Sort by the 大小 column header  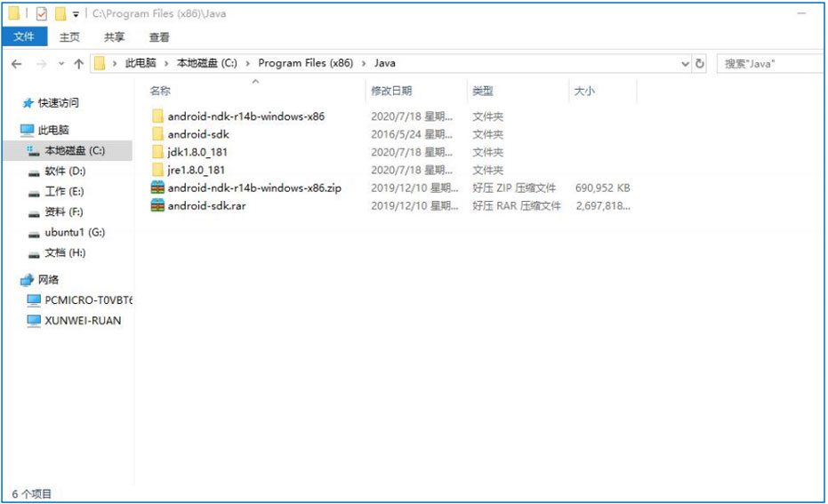[584, 91]
